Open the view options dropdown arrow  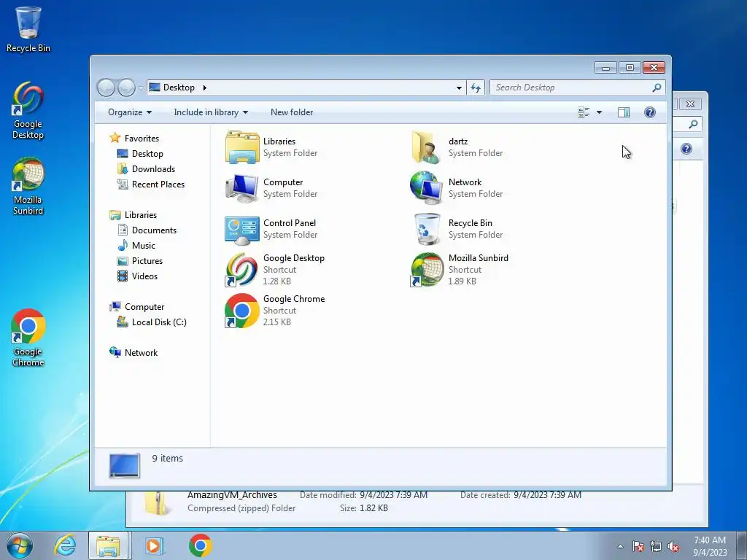click(x=600, y=112)
